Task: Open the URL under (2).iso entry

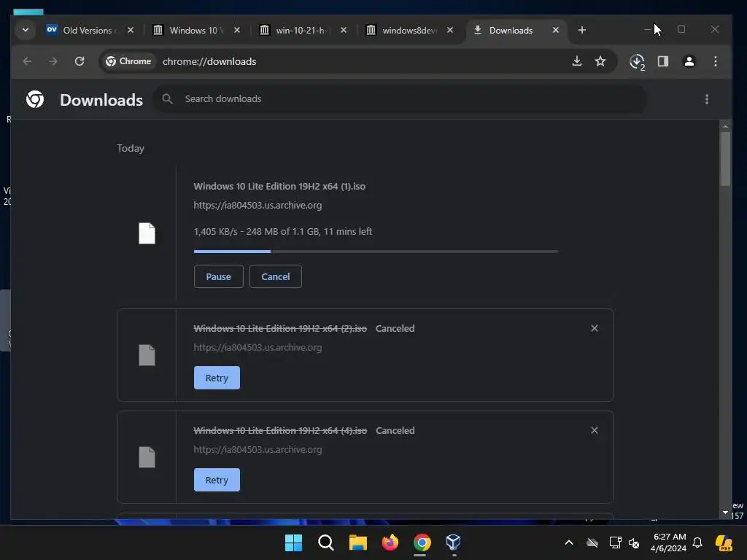Action: 258,348
